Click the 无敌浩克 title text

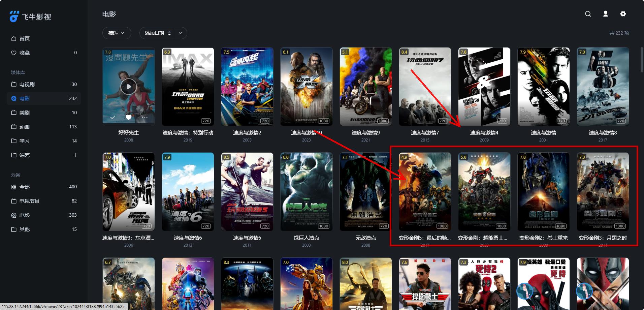[366, 238]
